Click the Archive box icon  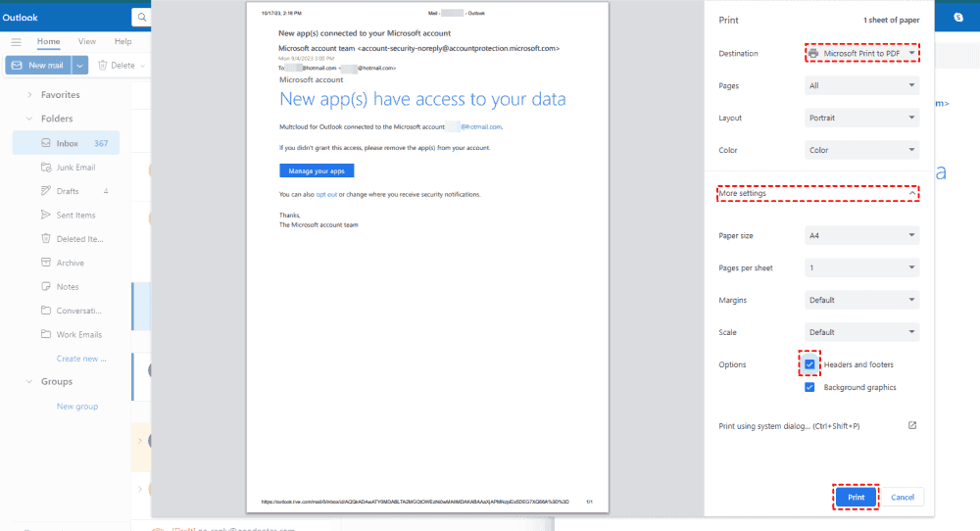tap(46, 263)
